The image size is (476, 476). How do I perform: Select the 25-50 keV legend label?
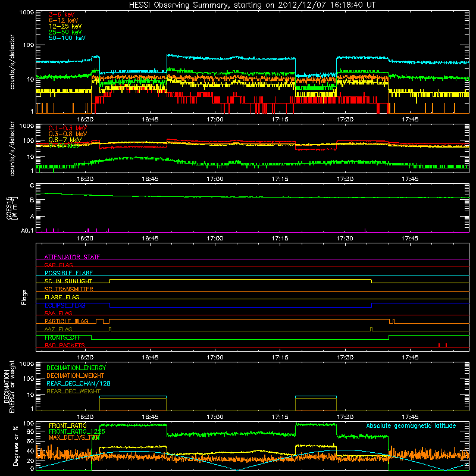[65, 32]
